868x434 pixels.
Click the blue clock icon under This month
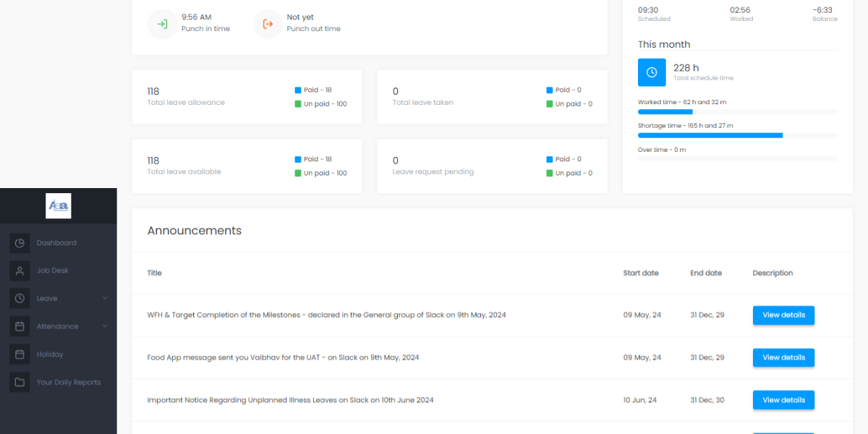point(652,72)
